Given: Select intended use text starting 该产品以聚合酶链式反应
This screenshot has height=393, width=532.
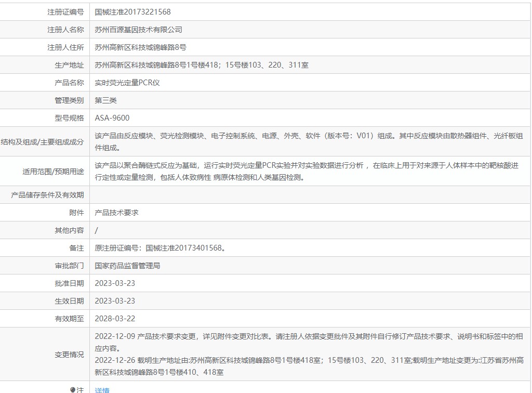Looking at the screenshot, I should [307, 172].
